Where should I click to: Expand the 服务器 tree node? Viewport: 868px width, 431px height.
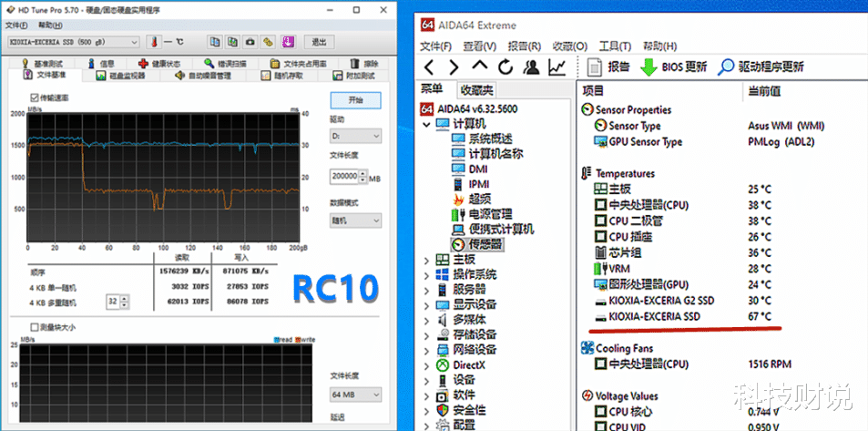pyautogui.click(x=426, y=290)
